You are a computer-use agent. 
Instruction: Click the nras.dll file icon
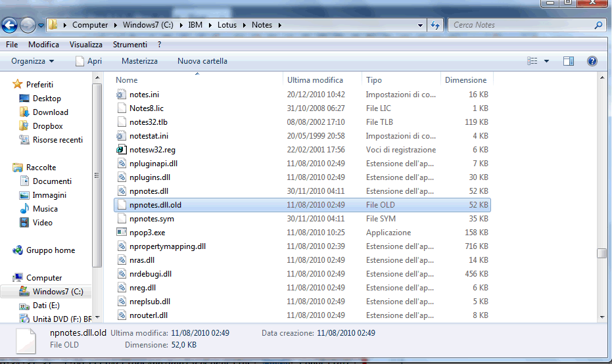(x=122, y=260)
